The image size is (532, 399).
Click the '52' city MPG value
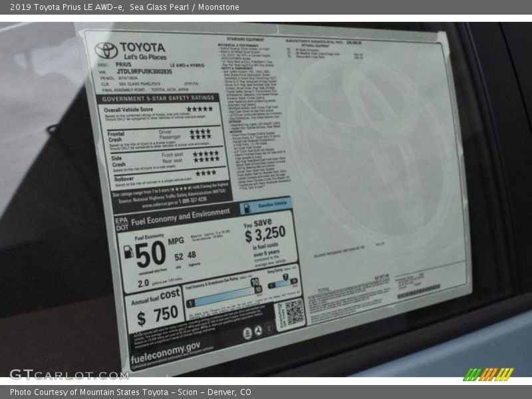179,257
